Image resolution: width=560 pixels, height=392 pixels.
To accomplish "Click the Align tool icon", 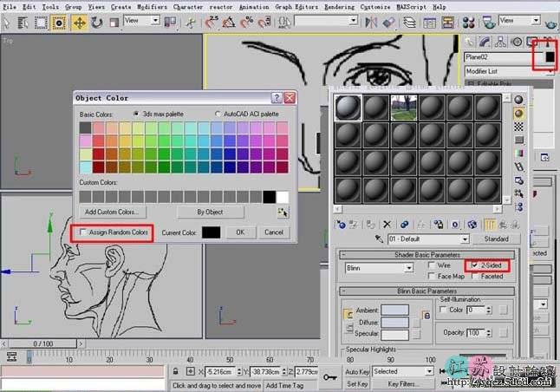I will pyautogui.click(x=388, y=23).
